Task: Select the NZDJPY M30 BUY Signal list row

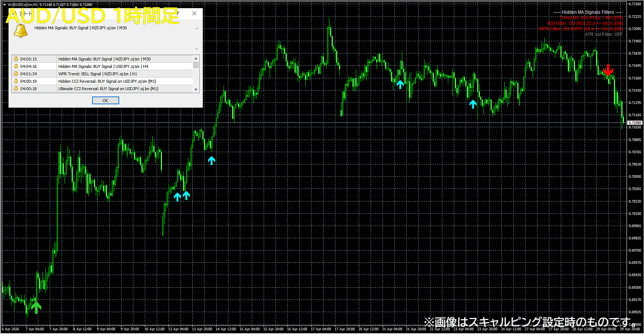Action: (103, 59)
